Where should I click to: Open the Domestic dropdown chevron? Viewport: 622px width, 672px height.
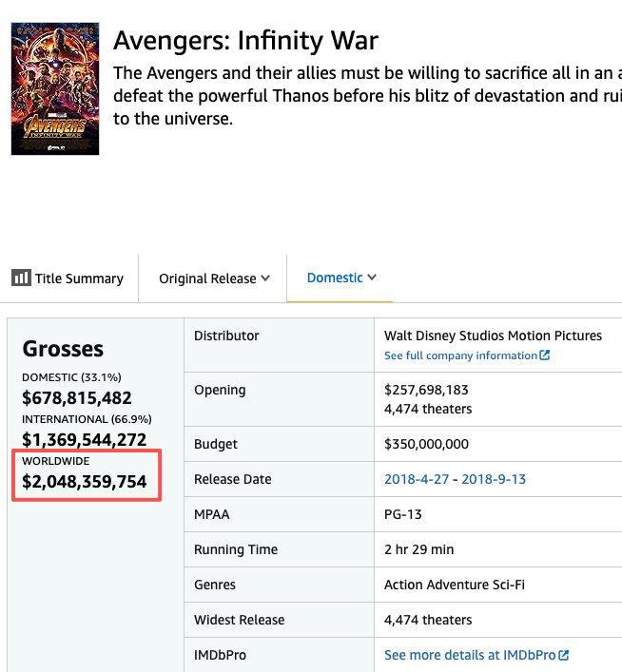click(x=372, y=278)
